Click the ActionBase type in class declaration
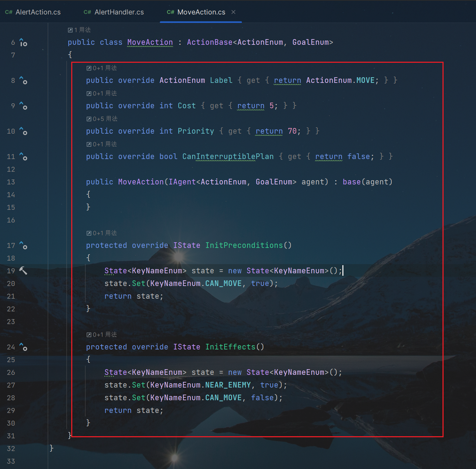476x469 pixels. click(x=209, y=42)
